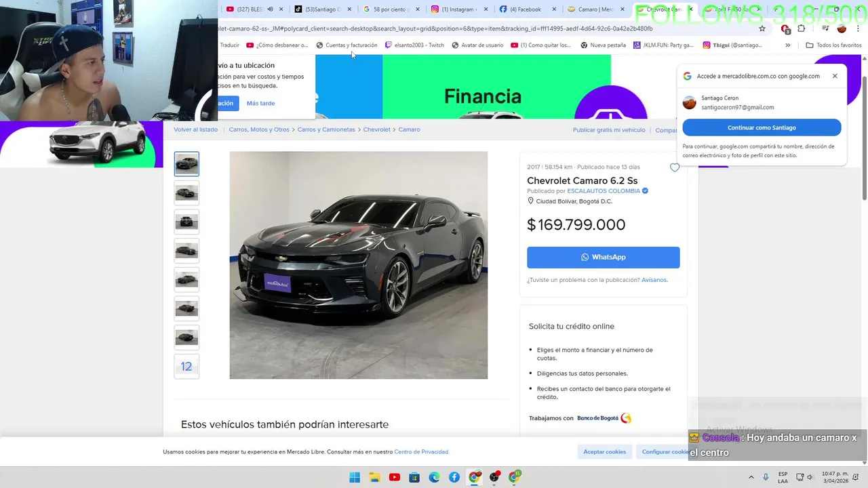Expand hidden bookmarks chevron
868x488 pixels.
click(x=787, y=45)
